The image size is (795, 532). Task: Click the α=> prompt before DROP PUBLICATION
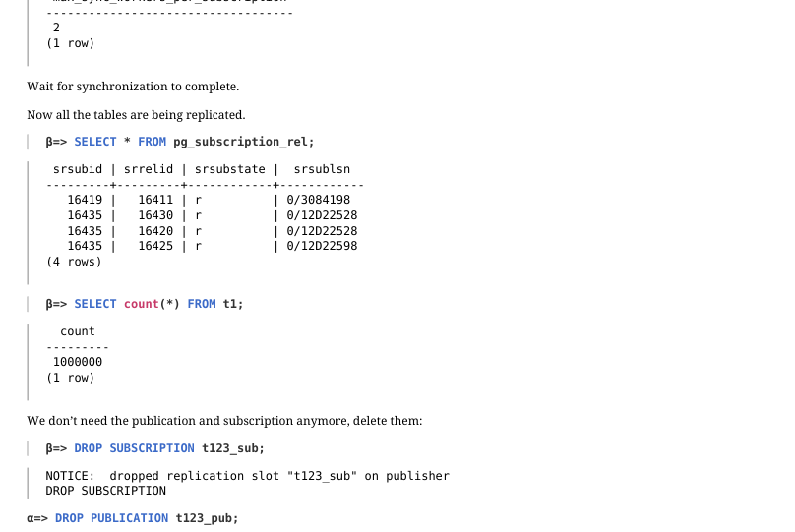pyautogui.click(x=37, y=519)
